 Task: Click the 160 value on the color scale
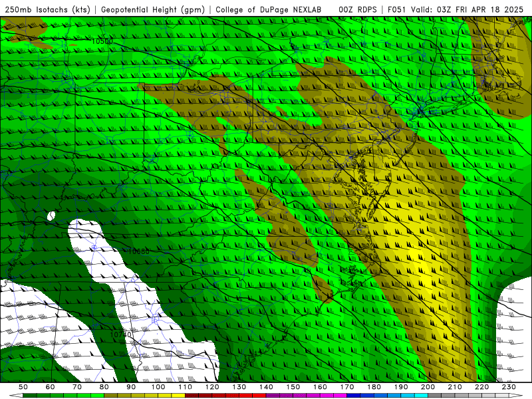(x=320, y=387)
